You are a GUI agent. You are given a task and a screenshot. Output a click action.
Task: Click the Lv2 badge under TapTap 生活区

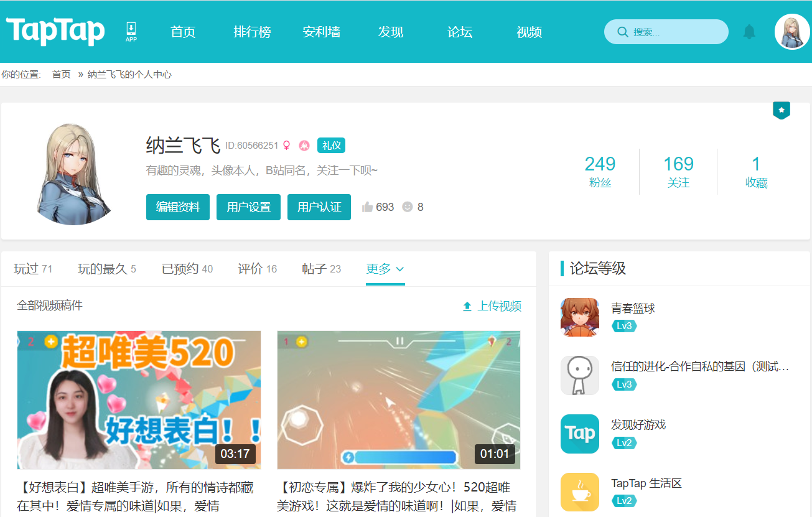624,501
